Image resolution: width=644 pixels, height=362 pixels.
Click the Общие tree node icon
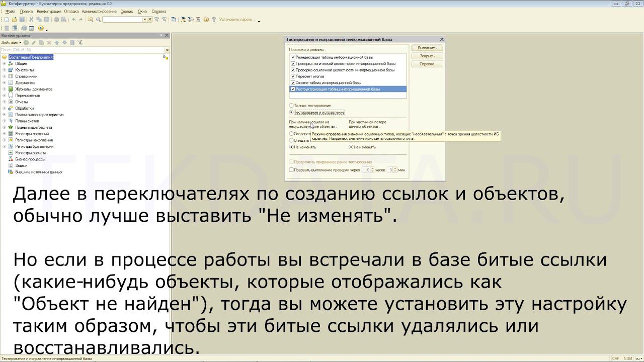point(11,64)
